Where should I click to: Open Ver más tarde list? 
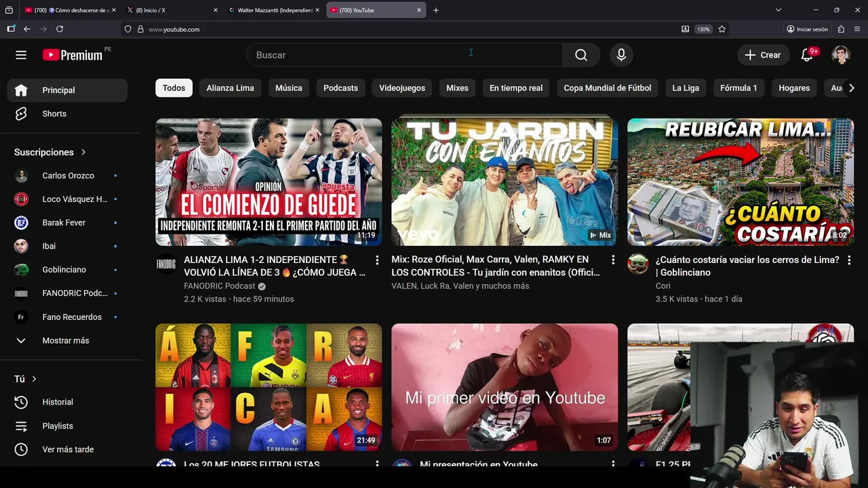point(67,449)
